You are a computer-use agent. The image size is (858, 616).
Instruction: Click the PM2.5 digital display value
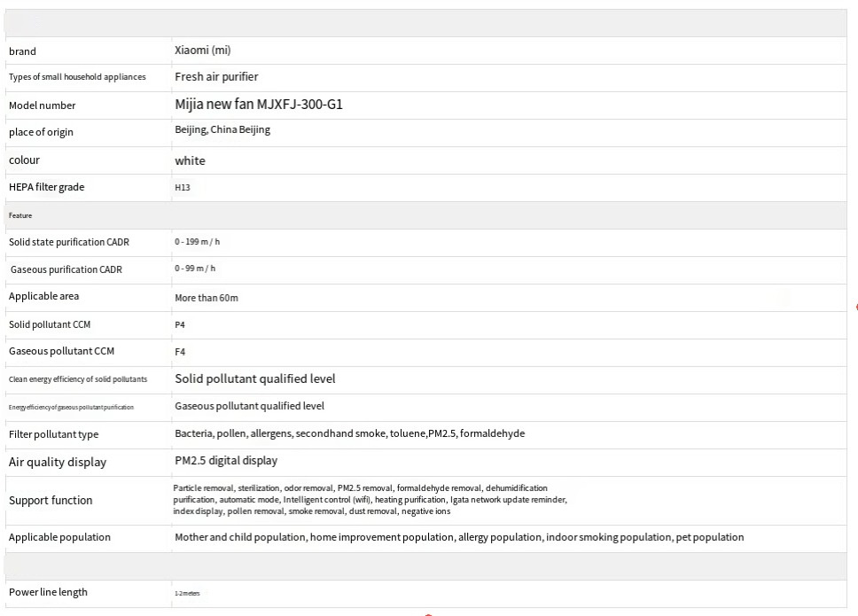[225, 461]
